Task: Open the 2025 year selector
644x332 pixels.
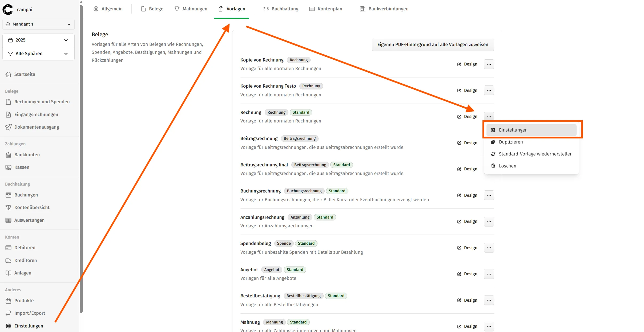Action: pyautogui.click(x=38, y=40)
